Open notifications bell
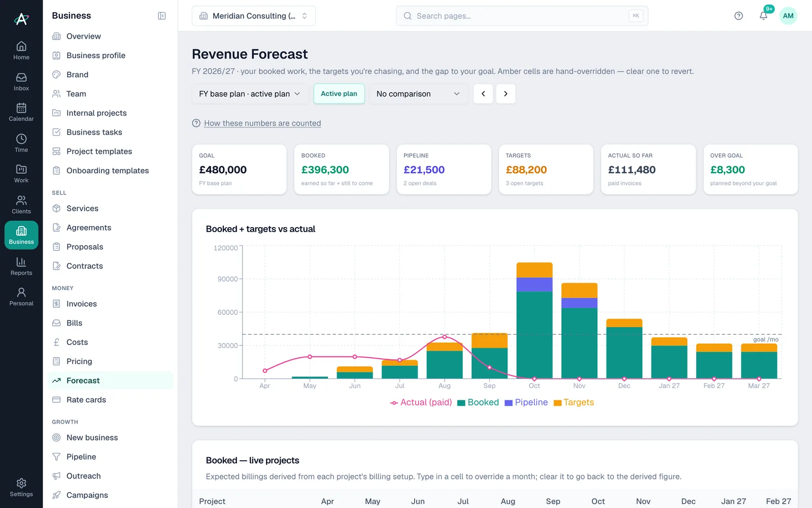The width and height of the screenshot is (812, 508). coord(763,16)
